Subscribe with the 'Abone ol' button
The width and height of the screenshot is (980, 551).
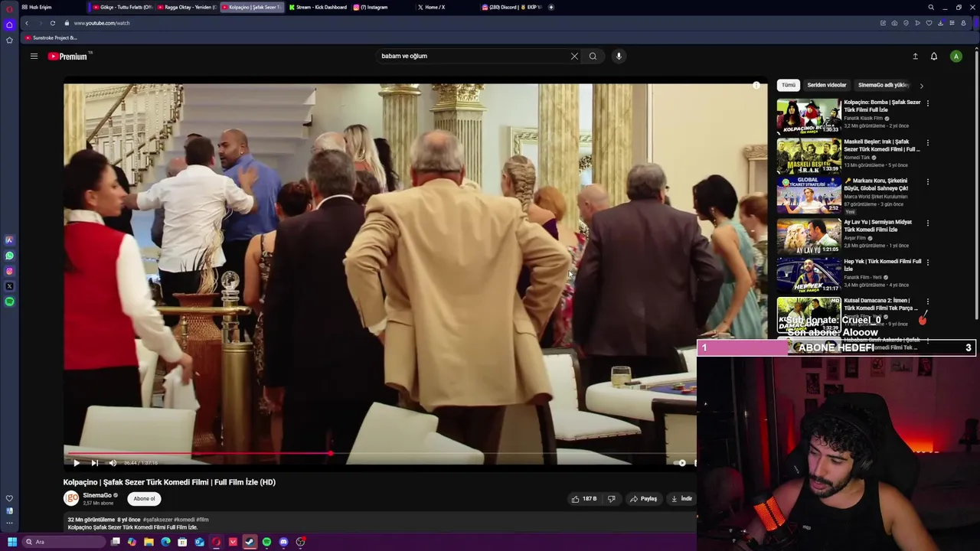144,499
